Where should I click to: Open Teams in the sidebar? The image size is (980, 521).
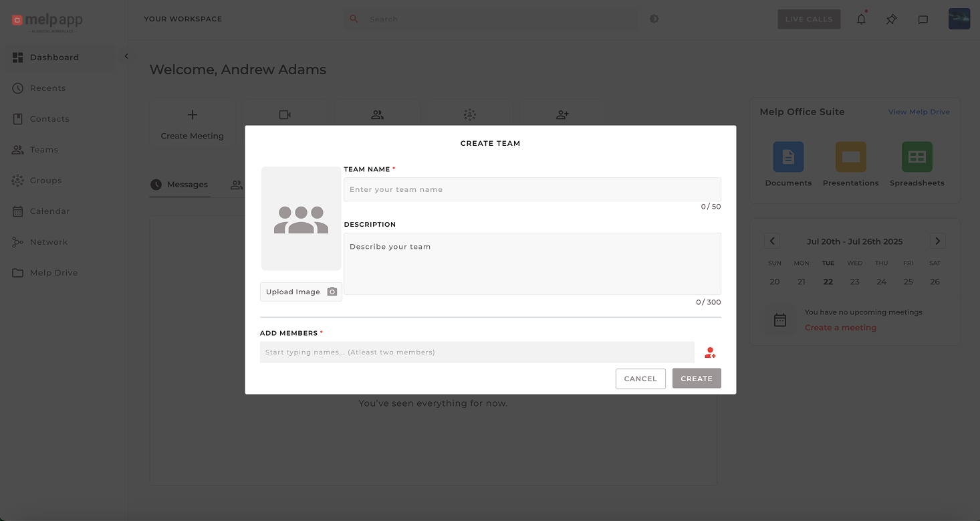44,150
